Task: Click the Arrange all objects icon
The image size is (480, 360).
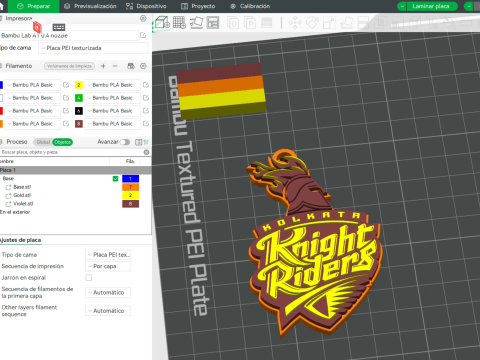Action: [x=213, y=23]
